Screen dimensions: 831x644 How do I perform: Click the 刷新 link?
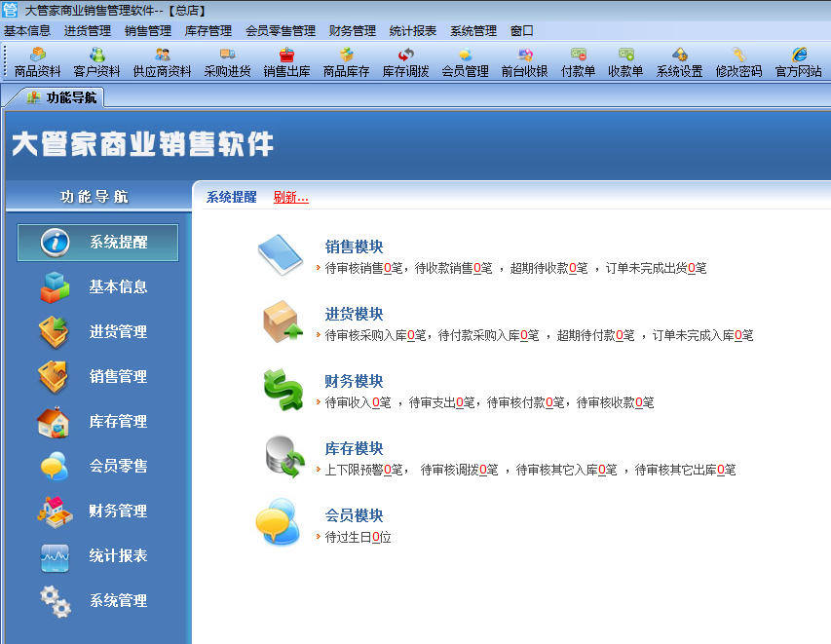point(290,197)
